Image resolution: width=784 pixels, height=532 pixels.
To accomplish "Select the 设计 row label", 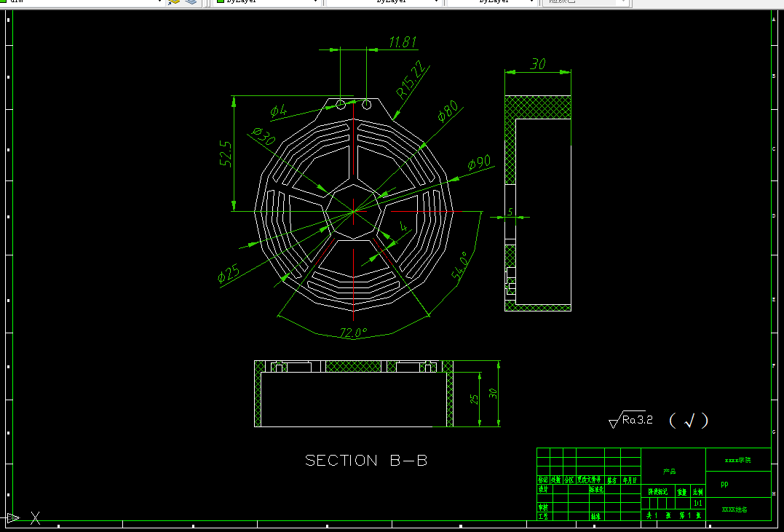I will pos(543,490).
